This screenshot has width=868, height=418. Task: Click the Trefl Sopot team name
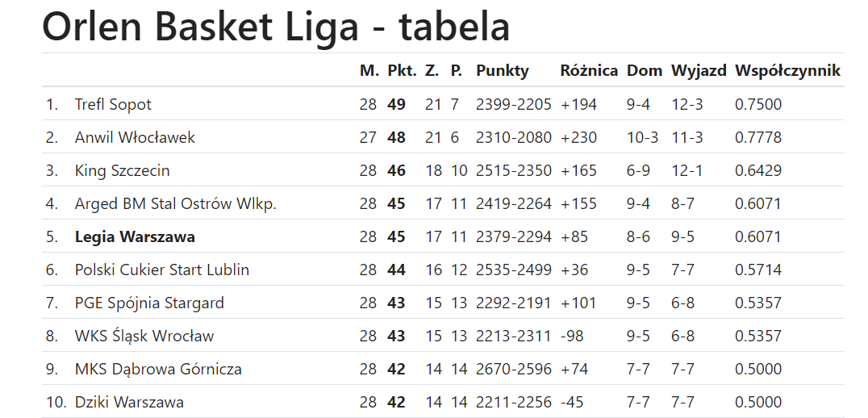113,104
